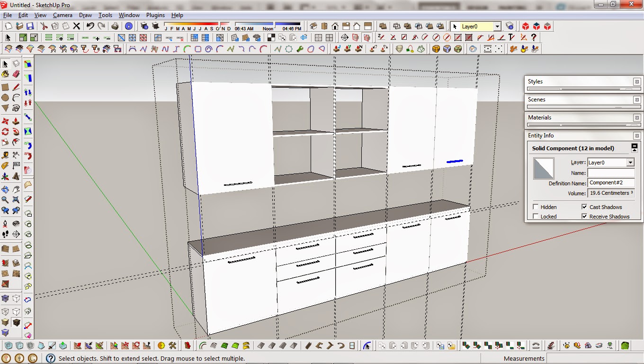This screenshot has width=644, height=364.
Task: Click the rightmost red cube icon beside layer toolbar
Action: tap(547, 26)
